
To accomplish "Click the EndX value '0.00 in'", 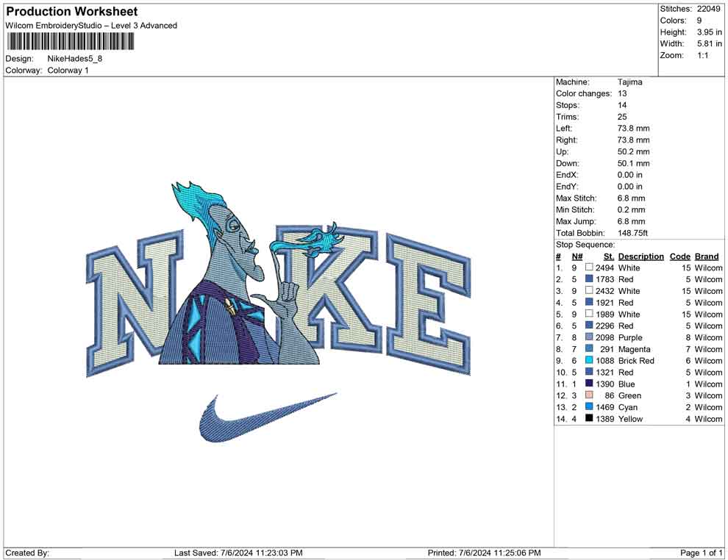I will [630, 174].
